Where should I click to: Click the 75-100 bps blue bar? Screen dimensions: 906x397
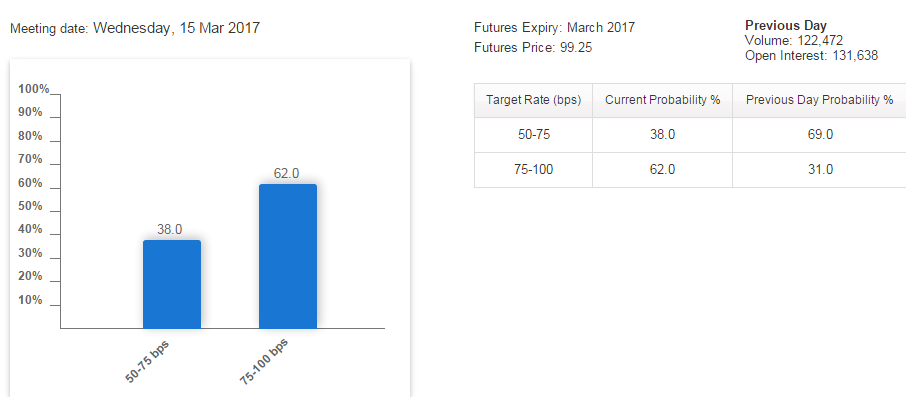pos(288,257)
